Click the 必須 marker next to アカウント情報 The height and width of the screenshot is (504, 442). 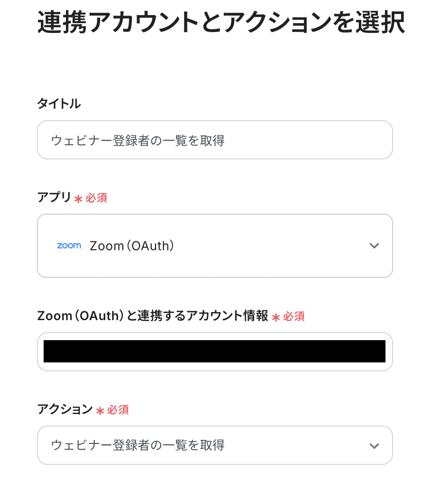pyautogui.click(x=294, y=317)
